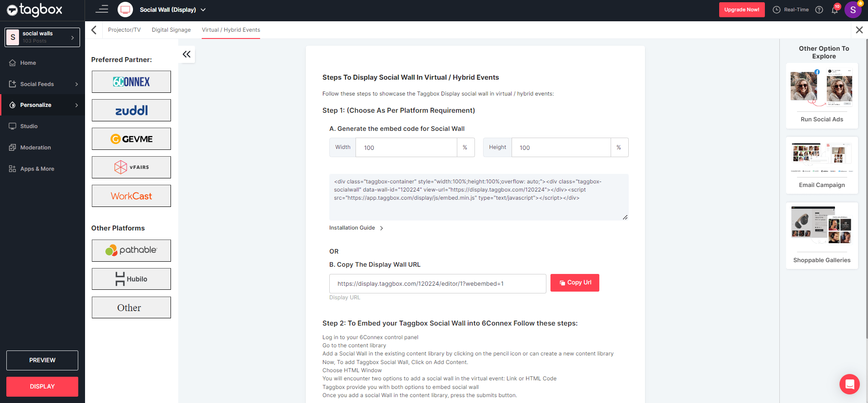Click the back arrow icon

point(94,30)
